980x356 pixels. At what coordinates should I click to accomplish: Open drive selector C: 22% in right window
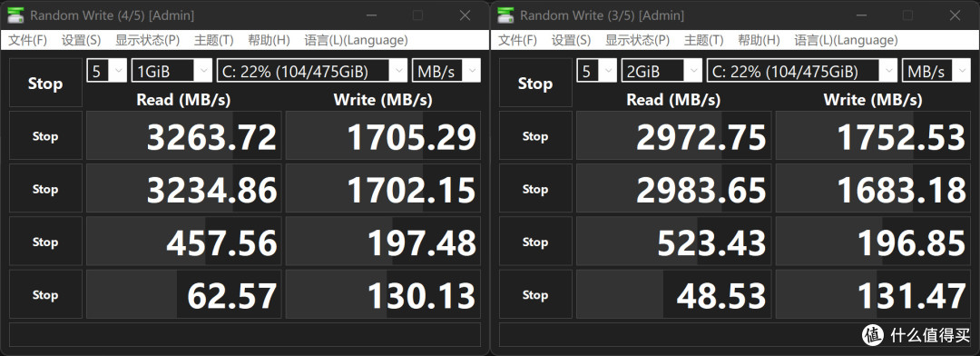click(x=802, y=71)
